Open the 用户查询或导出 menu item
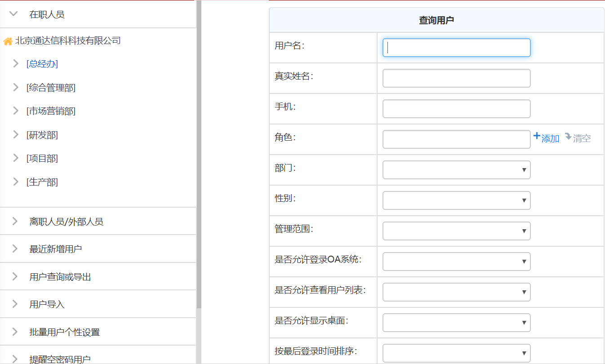The width and height of the screenshot is (605, 364). point(60,277)
